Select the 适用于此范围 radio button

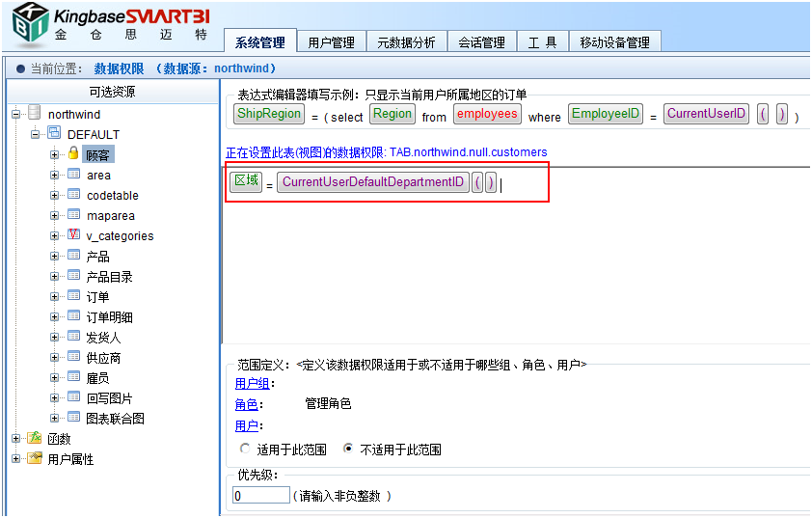pos(244,449)
